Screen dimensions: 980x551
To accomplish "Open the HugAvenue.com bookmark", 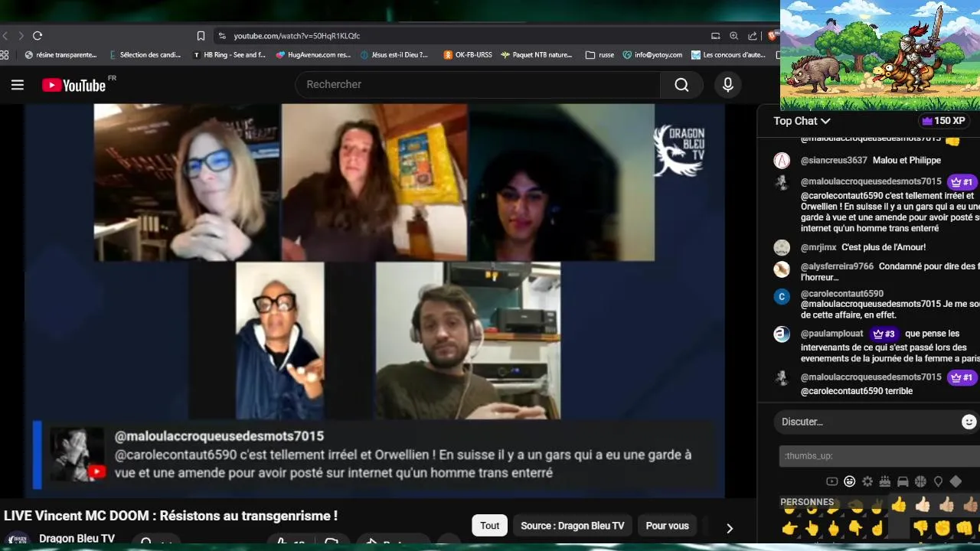I will tap(313, 55).
